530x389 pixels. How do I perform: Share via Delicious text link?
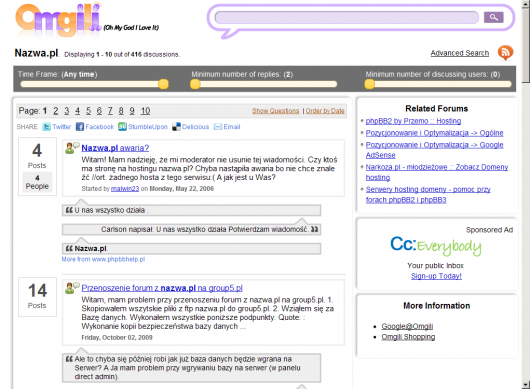tap(195, 127)
